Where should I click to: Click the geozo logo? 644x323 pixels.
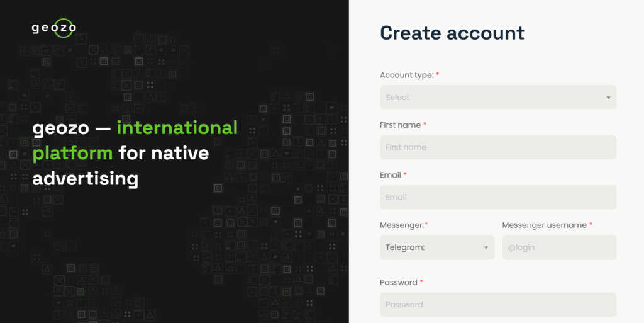point(54,28)
